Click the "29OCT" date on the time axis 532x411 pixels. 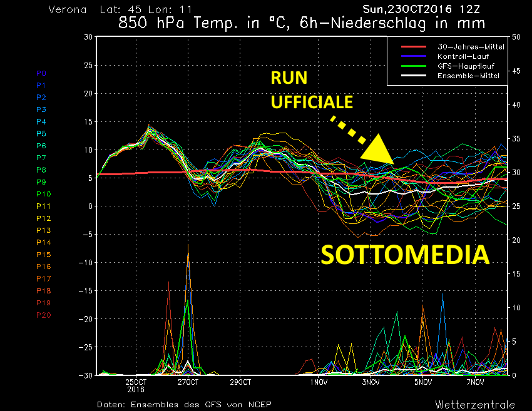click(240, 382)
